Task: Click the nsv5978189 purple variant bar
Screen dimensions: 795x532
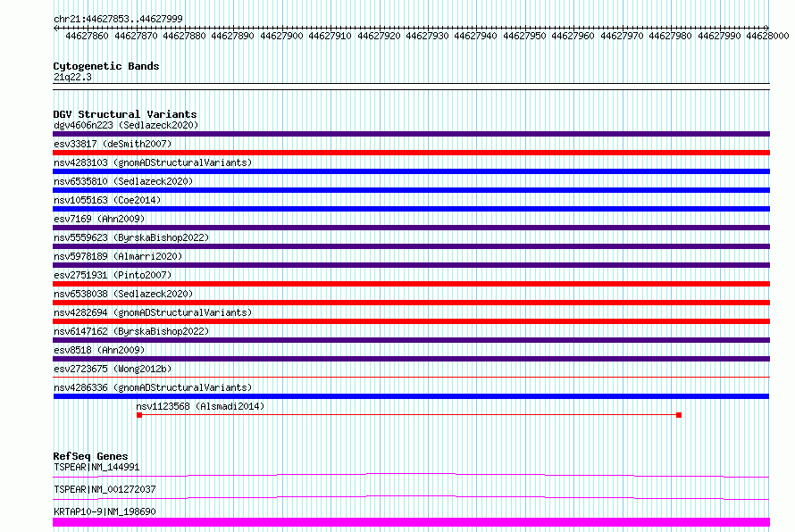Action: click(x=411, y=265)
